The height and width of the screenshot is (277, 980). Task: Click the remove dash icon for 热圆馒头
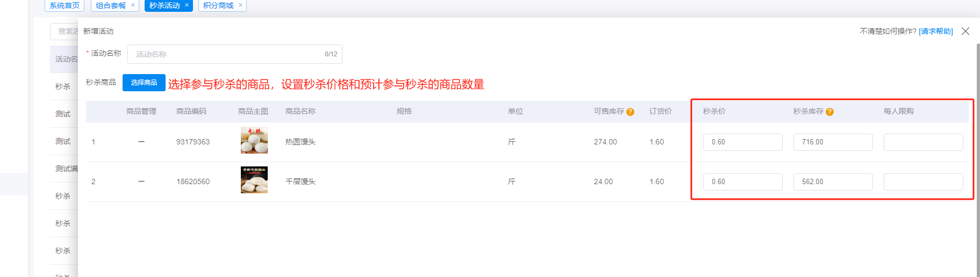(141, 142)
